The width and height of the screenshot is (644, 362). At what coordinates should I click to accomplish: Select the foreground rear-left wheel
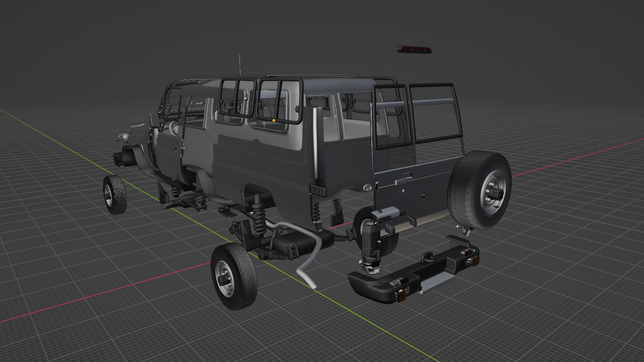234,277
